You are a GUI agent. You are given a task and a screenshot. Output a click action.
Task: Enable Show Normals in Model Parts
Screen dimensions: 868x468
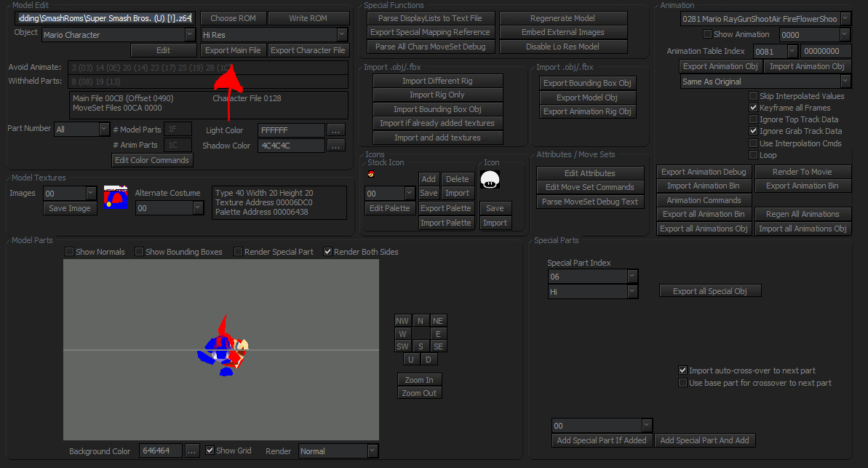pos(69,251)
